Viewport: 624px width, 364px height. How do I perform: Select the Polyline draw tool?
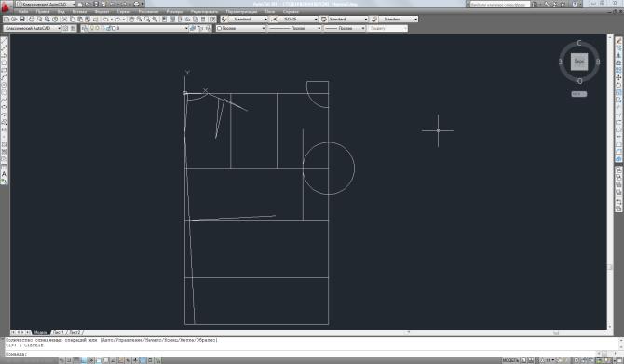(x=5, y=55)
